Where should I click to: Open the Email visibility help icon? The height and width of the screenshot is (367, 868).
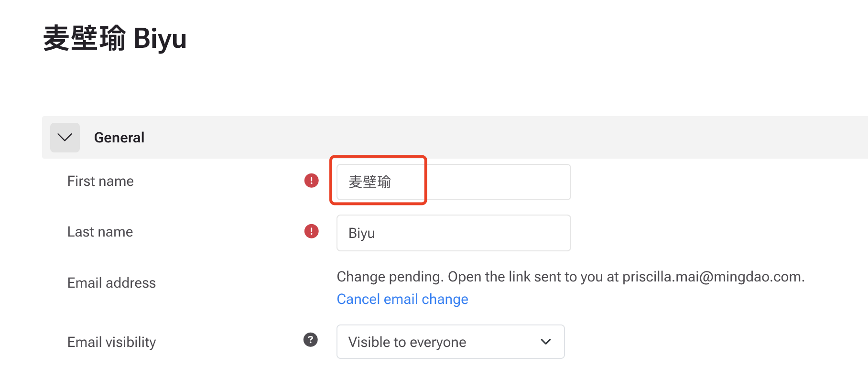point(311,340)
